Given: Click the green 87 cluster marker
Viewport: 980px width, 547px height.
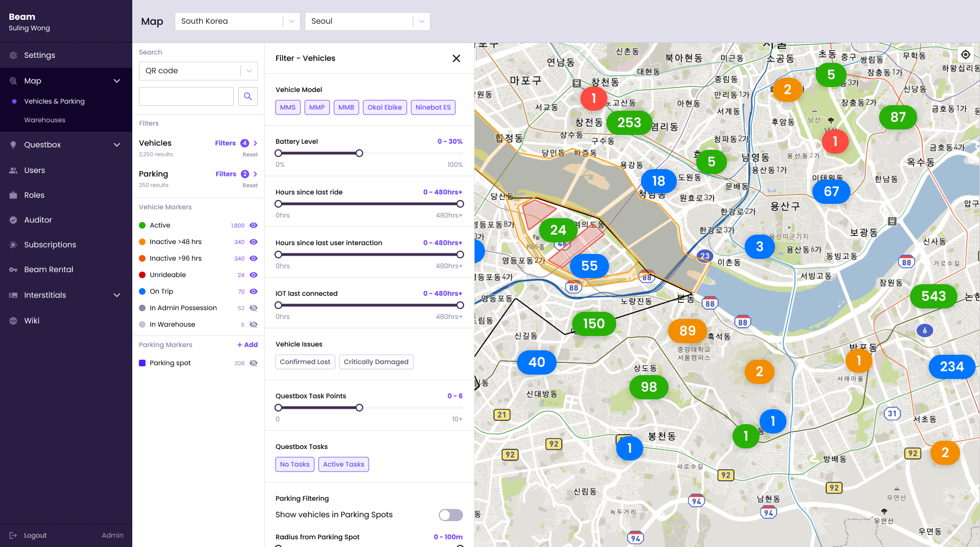Looking at the screenshot, I should tap(898, 117).
